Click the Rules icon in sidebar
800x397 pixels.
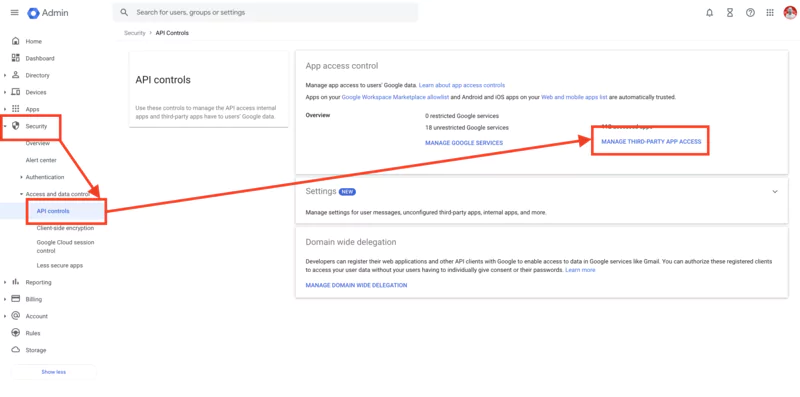[x=15, y=333]
